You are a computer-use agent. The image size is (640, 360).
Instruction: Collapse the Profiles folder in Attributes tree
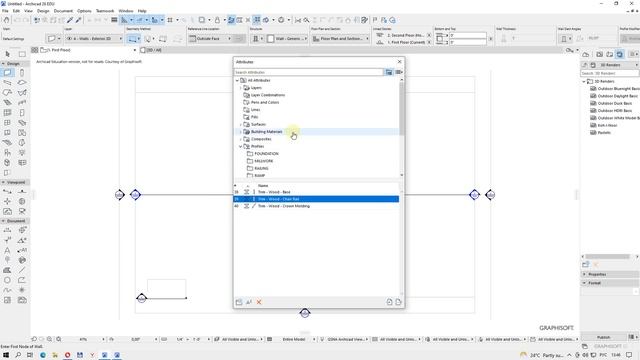click(x=241, y=147)
